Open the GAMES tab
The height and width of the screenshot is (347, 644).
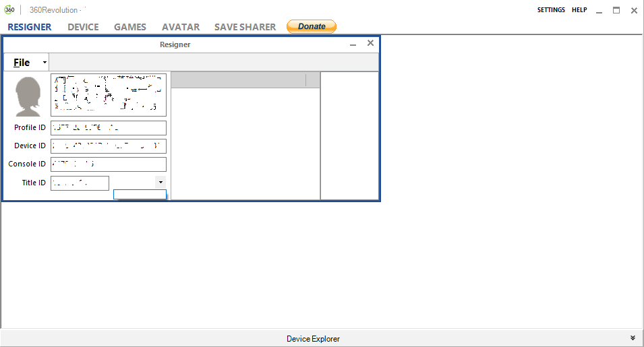[130, 27]
